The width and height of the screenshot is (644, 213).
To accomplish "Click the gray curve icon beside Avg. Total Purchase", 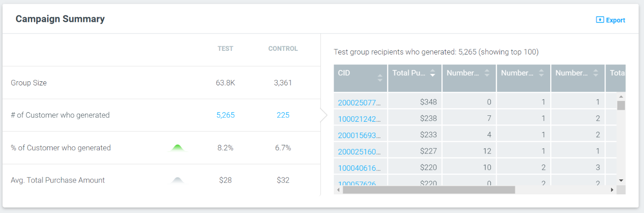I will coord(178,180).
